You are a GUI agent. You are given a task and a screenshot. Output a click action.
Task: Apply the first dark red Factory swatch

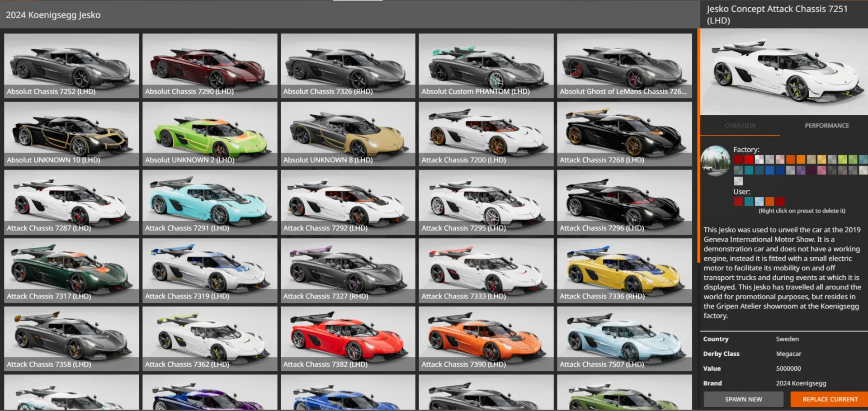pyautogui.click(x=739, y=159)
